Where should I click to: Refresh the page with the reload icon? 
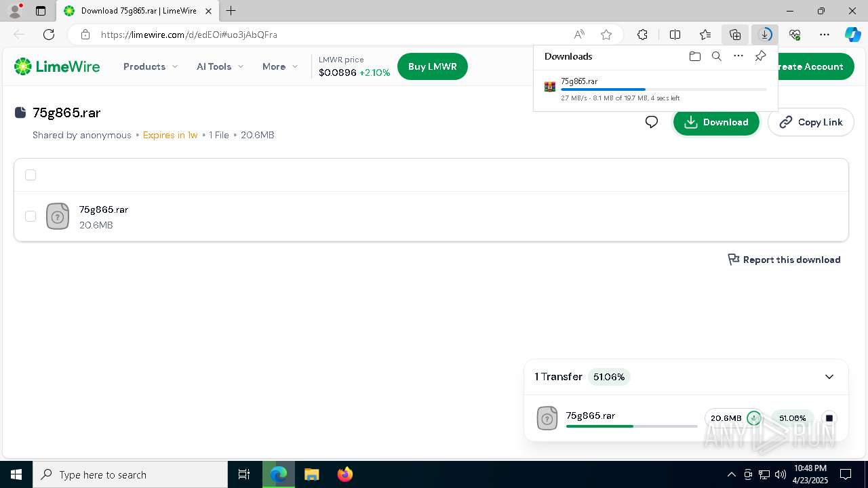[x=49, y=35]
